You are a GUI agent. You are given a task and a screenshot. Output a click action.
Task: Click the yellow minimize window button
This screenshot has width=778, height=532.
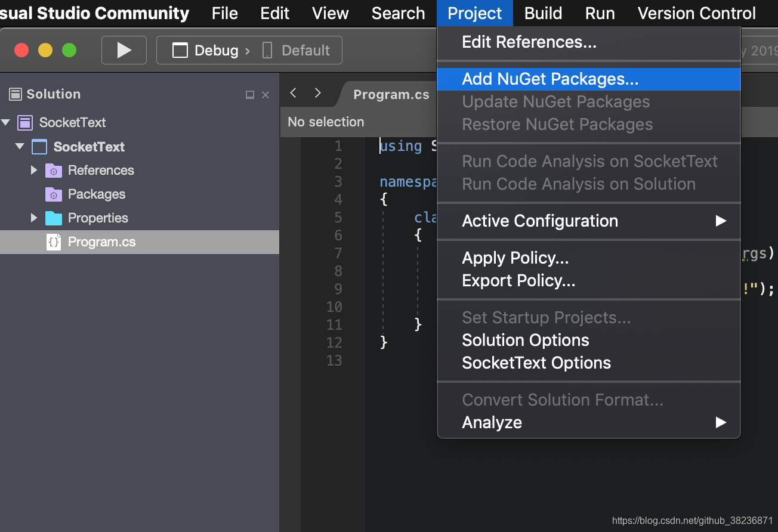coord(45,51)
